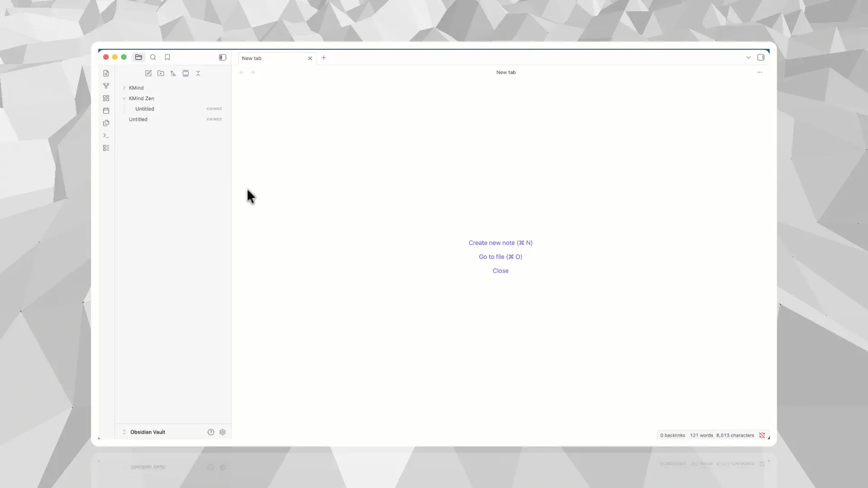Open the more options ellipsis menu
Image resolution: width=868 pixels, height=488 pixels.
point(759,72)
